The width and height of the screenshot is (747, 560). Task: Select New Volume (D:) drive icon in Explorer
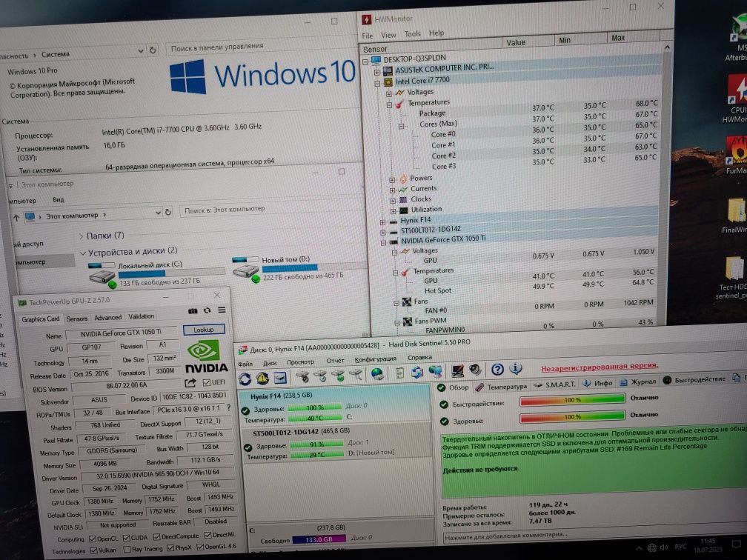(x=246, y=270)
